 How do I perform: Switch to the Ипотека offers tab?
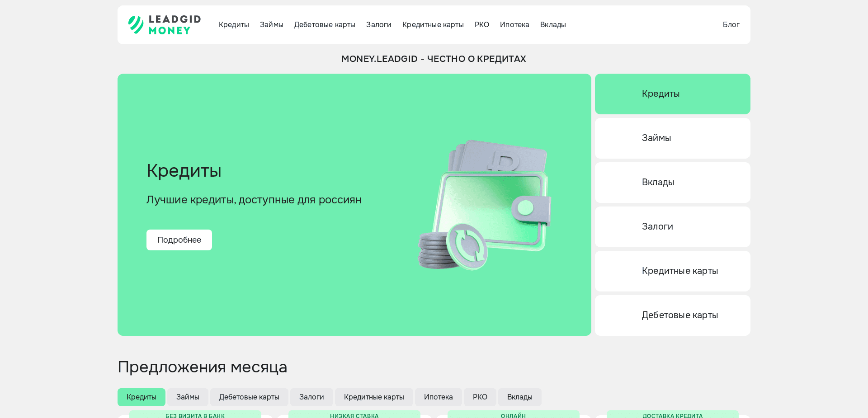438,397
